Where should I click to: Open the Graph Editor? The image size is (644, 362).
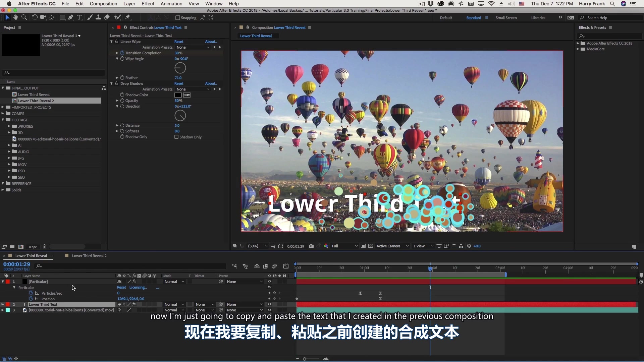click(286, 266)
